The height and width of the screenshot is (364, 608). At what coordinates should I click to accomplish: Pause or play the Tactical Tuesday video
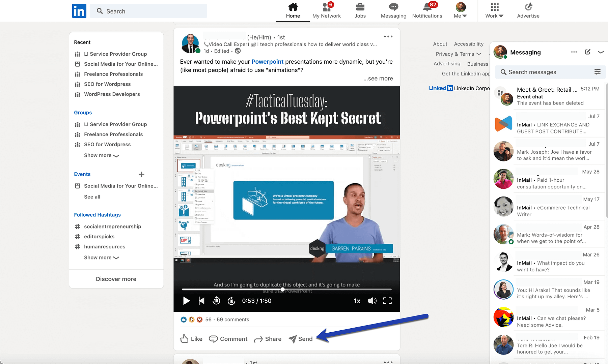coord(186,301)
